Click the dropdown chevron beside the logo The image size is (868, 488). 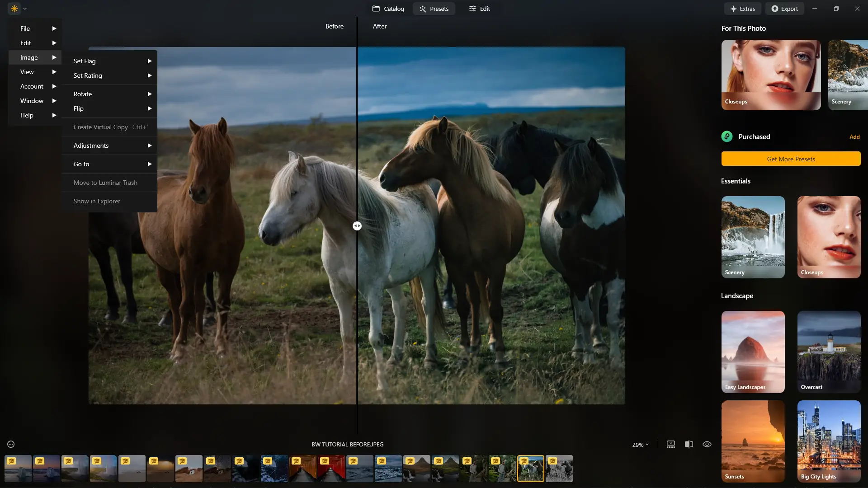coord(25,9)
